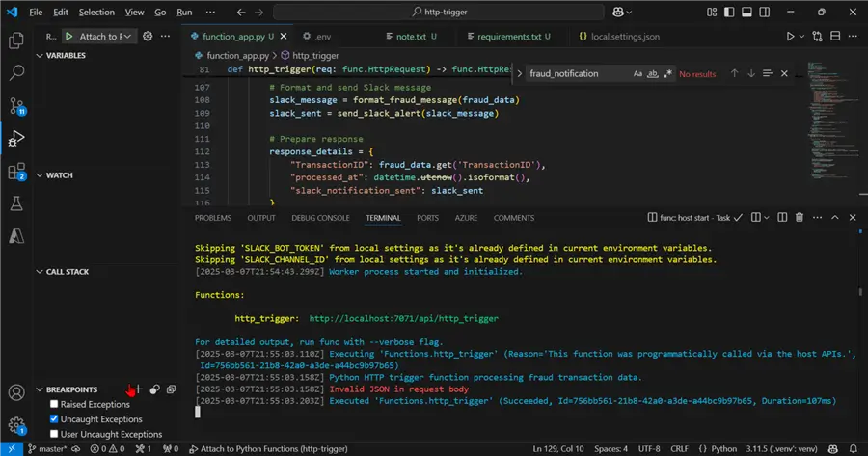
Task: Switch to the DEBUG CONSOLE tab
Action: (x=320, y=218)
